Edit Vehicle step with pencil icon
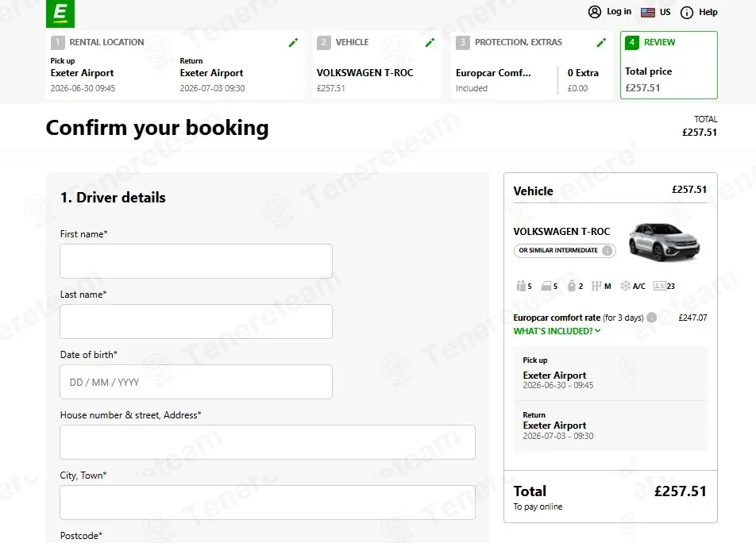The width and height of the screenshot is (756, 543). pyautogui.click(x=430, y=43)
